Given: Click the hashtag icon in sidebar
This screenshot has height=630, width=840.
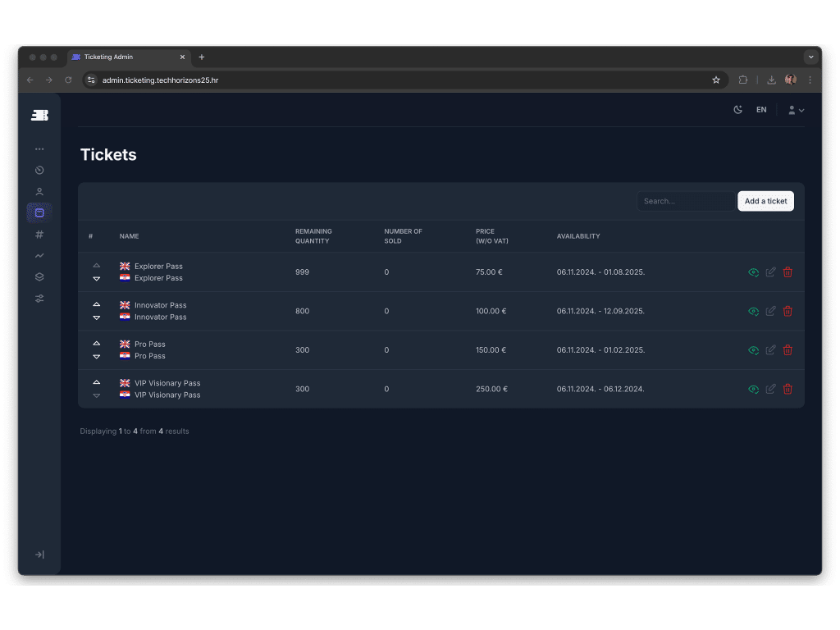Looking at the screenshot, I should coord(39,235).
